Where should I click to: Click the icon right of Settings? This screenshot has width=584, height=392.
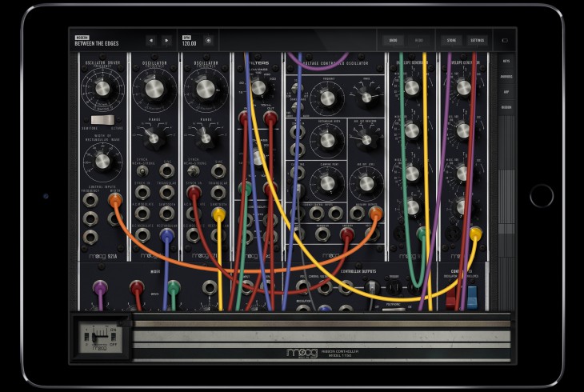[x=505, y=40]
